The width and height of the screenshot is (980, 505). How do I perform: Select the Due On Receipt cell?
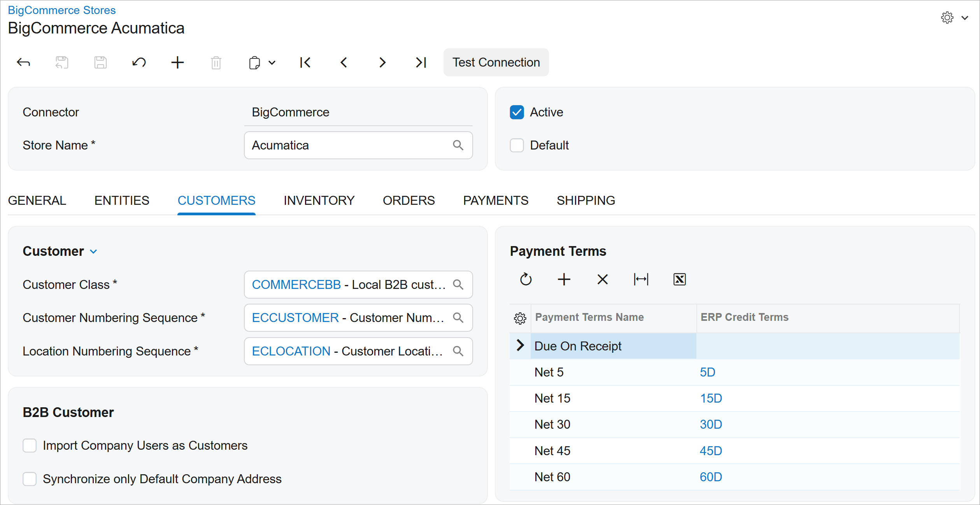click(614, 346)
